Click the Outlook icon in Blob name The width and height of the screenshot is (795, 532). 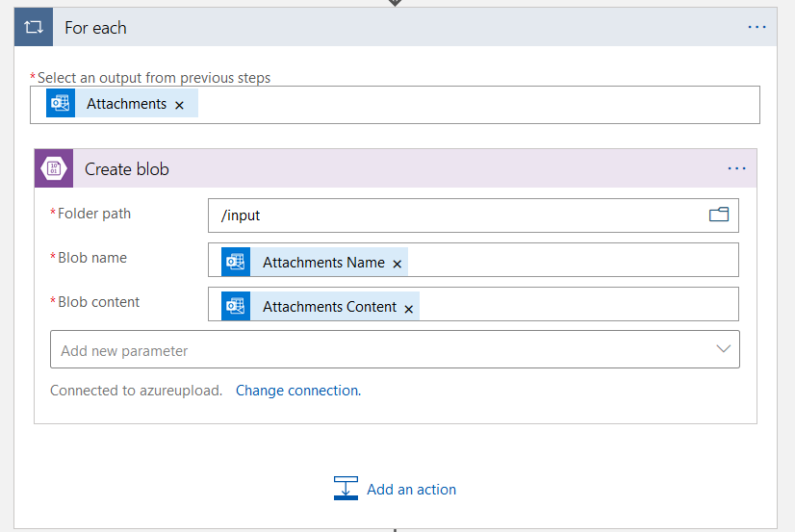click(236, 262)
